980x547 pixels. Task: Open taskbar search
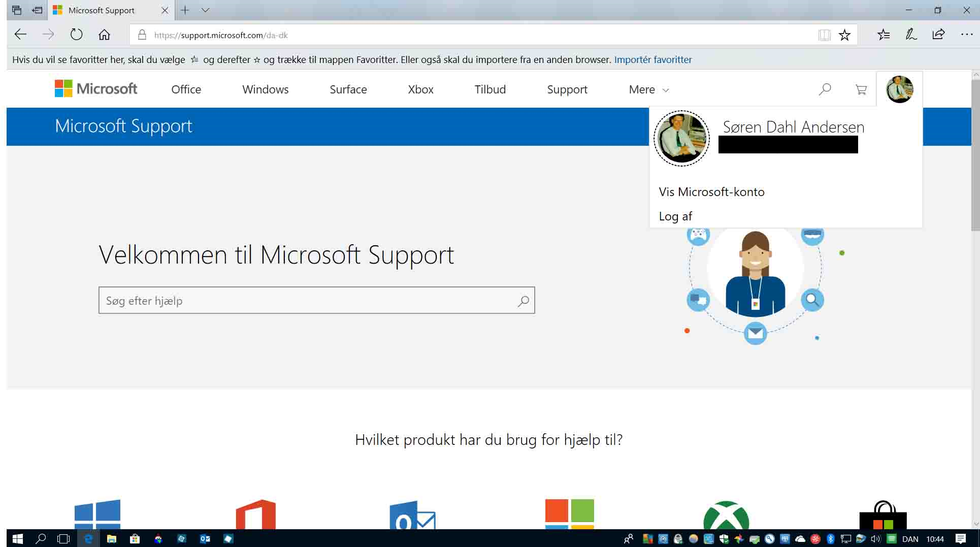point(41,538)
